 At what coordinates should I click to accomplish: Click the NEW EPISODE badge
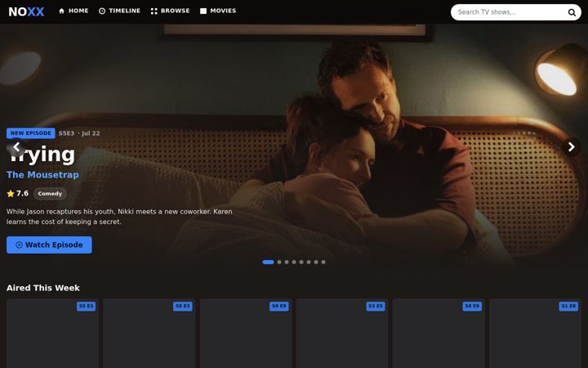[x=31, y=133]
